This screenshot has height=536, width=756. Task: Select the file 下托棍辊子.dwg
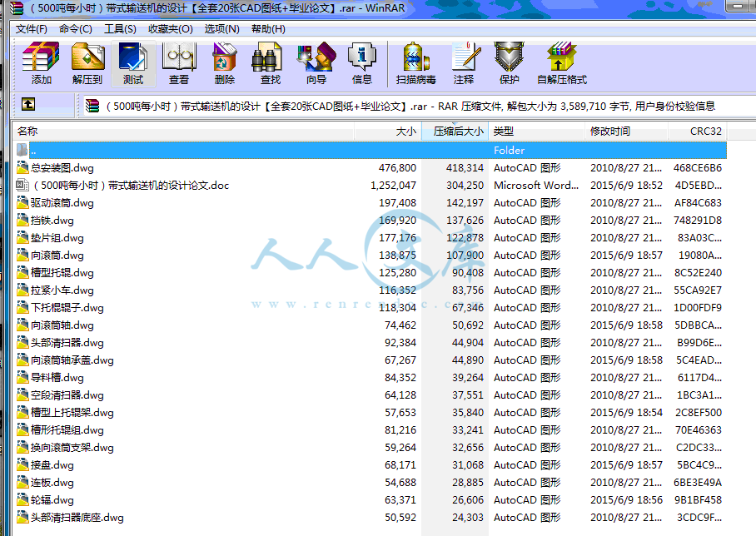click(67, 307)
